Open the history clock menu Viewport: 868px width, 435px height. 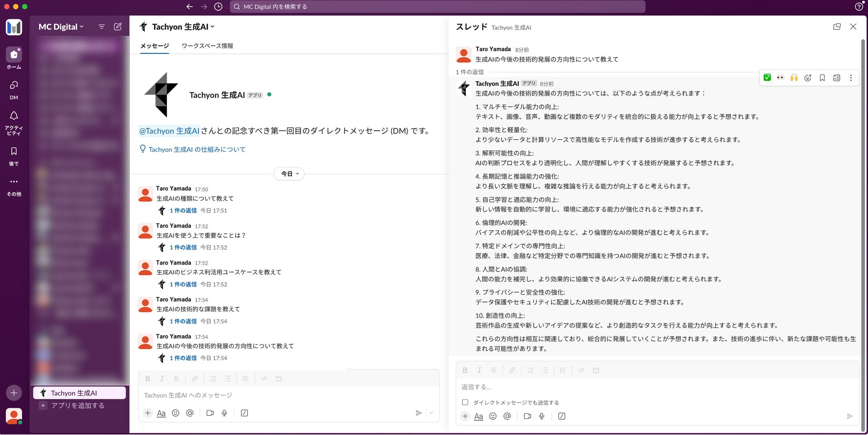[218, 7]
